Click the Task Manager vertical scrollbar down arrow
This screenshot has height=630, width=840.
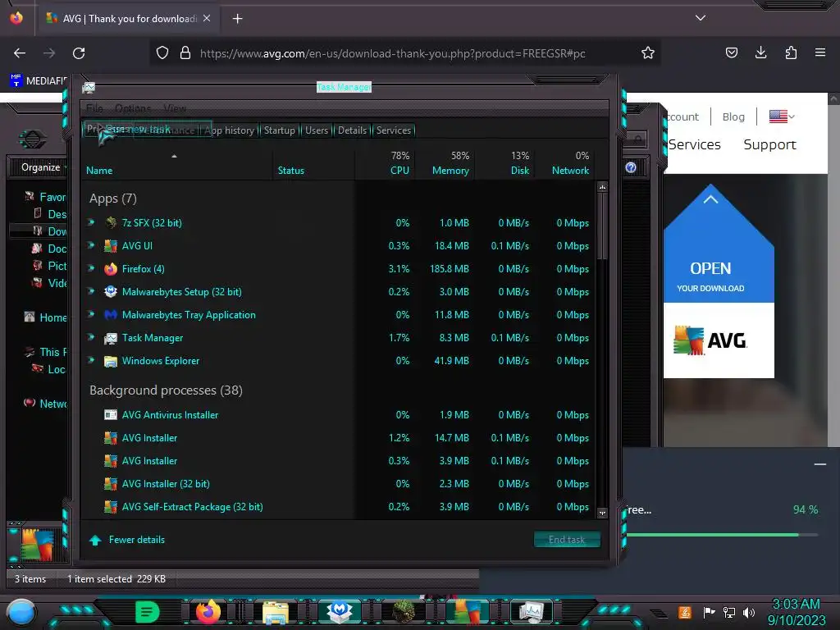point(602,513)
